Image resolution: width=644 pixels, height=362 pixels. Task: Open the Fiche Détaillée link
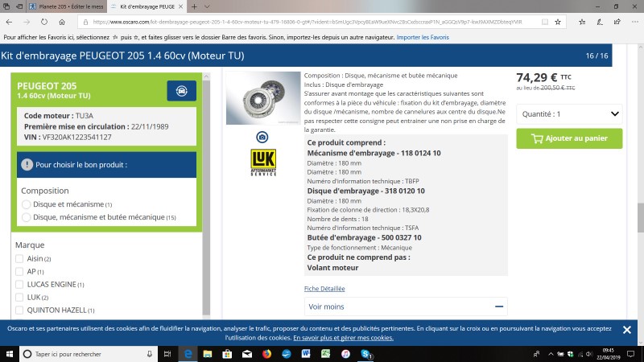point(324,289)
